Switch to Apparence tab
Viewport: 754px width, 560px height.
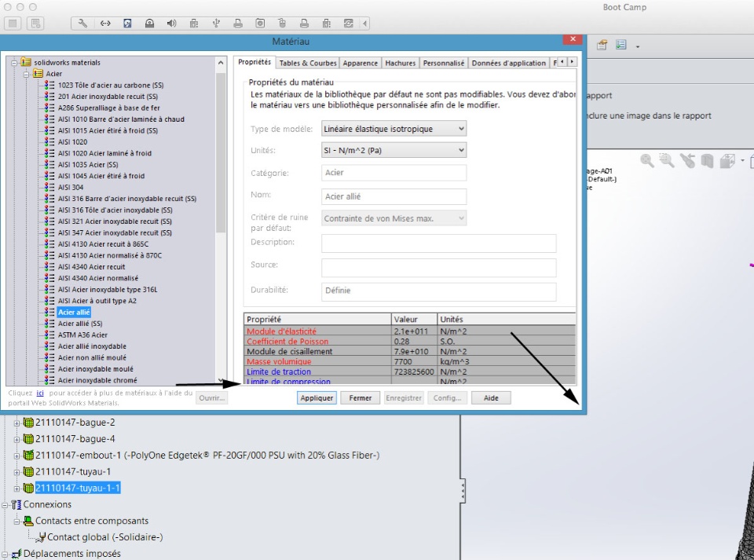(x=361, y=63)
